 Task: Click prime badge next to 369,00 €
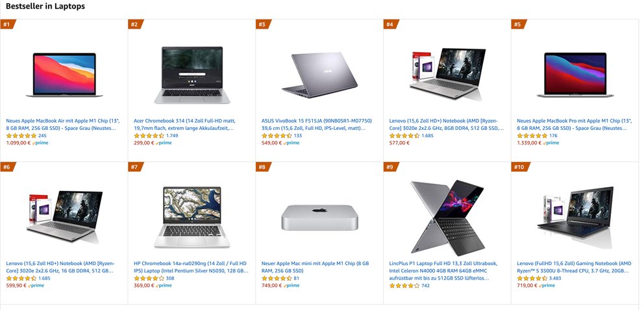pyautogui.click(x=164, y=286)
